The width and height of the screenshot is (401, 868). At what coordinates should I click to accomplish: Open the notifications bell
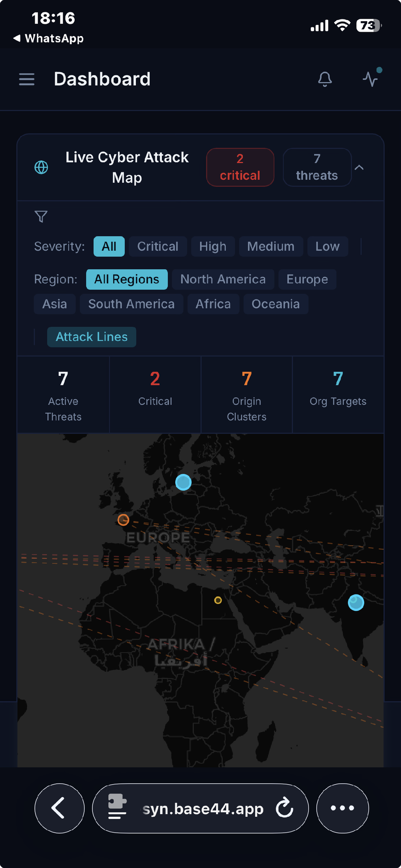click(x=325, y=79)
